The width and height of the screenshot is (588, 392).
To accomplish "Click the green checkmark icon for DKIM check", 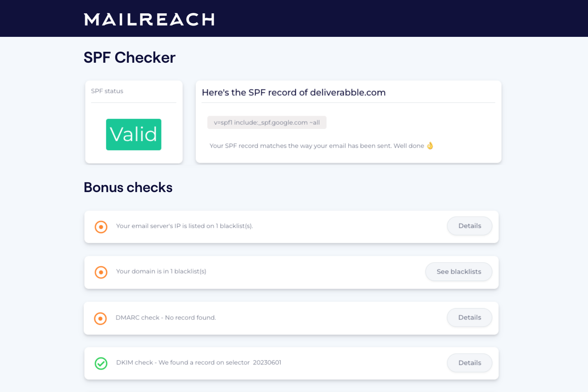I will tap(101, 363).
